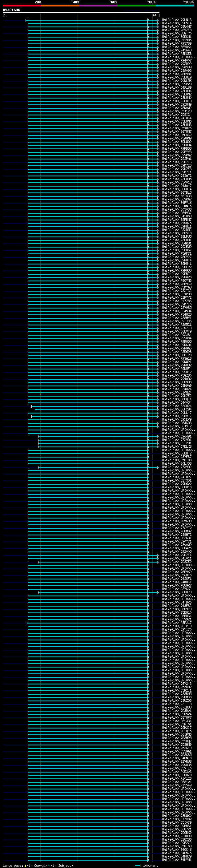Click UniRef100_Q2I2W1 label
Image resolution: width=197 pixels, height=868 pixels.
[x=176, y=443]
